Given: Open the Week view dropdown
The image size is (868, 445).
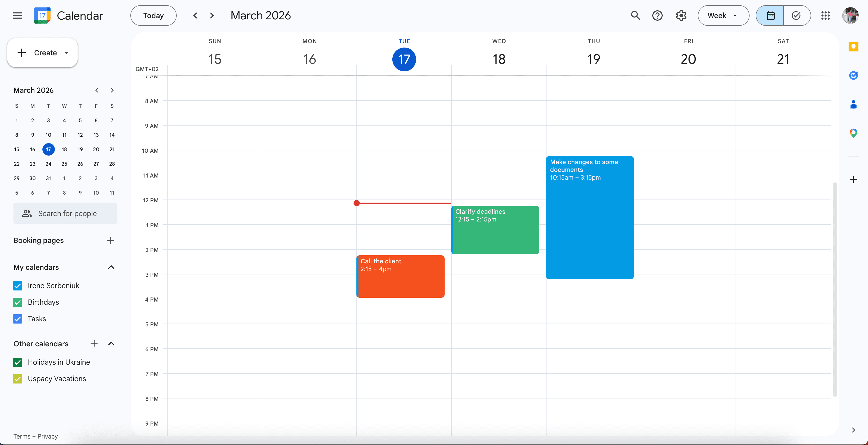Looking at the screenshot, I should [x=723, y=16].
